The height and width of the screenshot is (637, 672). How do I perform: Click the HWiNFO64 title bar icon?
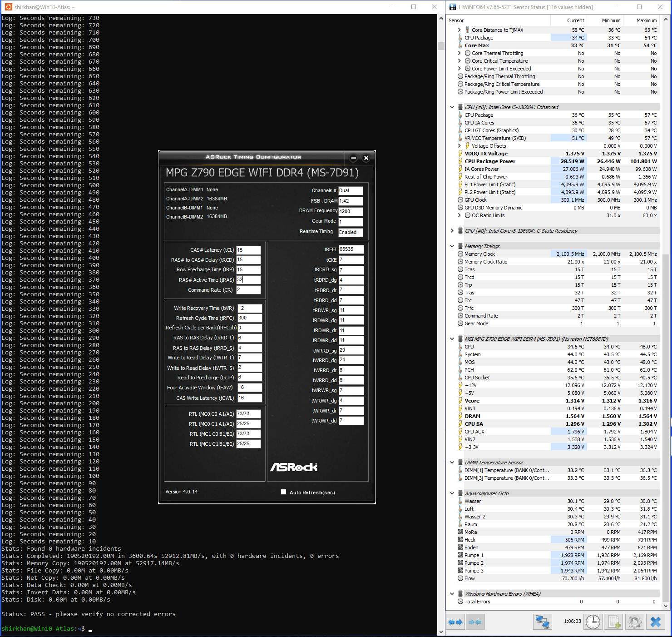(453, 7)
